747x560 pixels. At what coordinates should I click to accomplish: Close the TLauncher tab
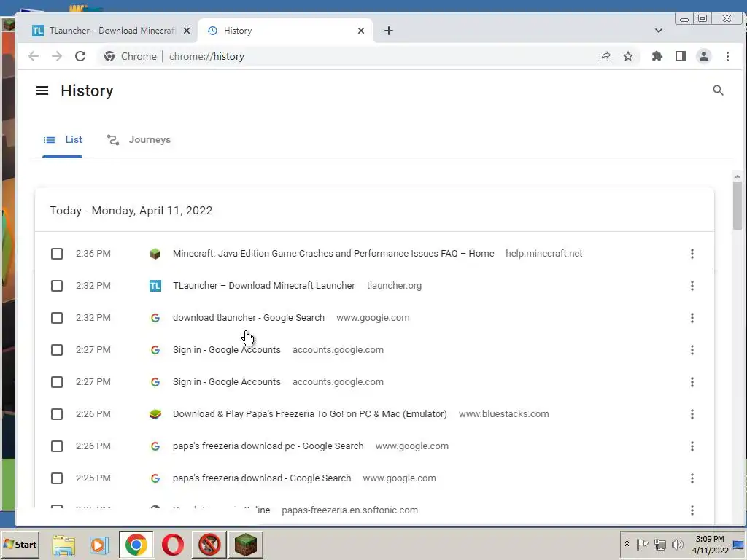coord(187,31)
